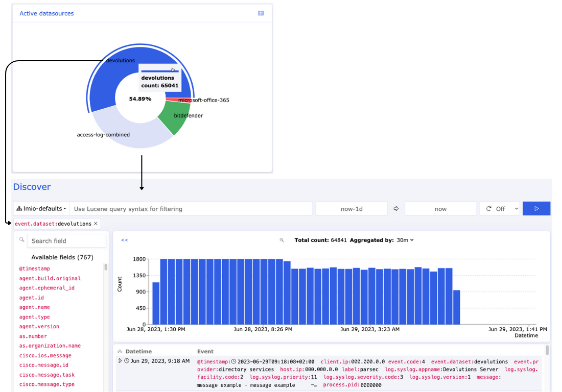Click the Available fields (767) heading

(x=62, y=257)
